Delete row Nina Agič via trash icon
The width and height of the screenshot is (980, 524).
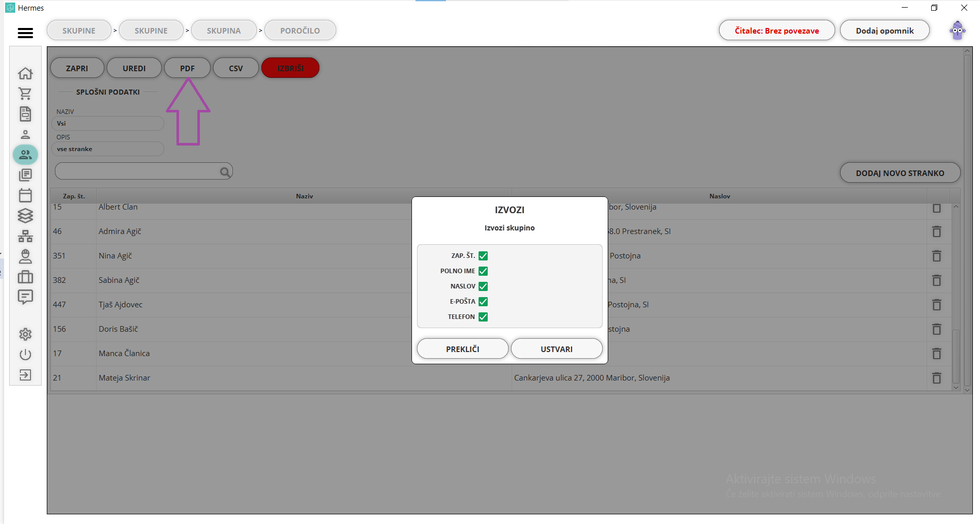[x=937, y=256]
